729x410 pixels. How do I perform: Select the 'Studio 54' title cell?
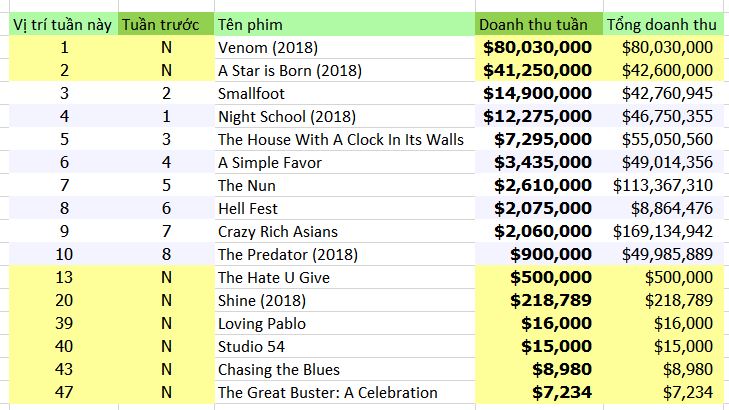(345, 346)
